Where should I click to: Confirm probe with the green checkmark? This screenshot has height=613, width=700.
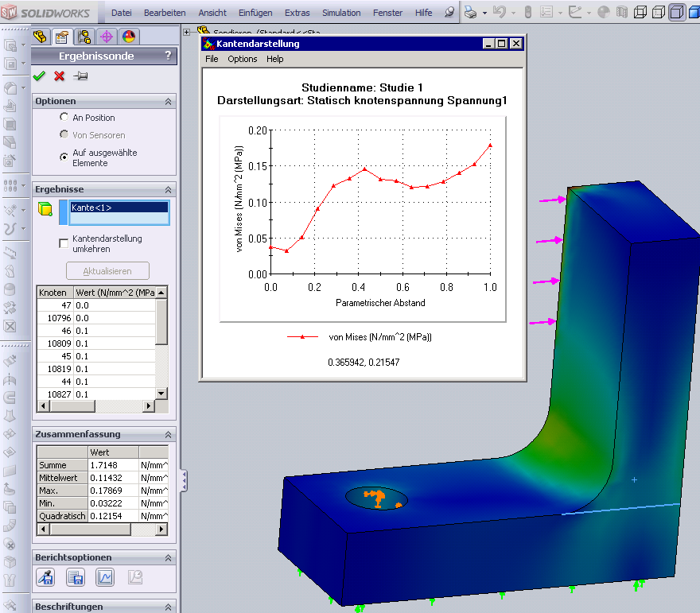click(39, 76)
